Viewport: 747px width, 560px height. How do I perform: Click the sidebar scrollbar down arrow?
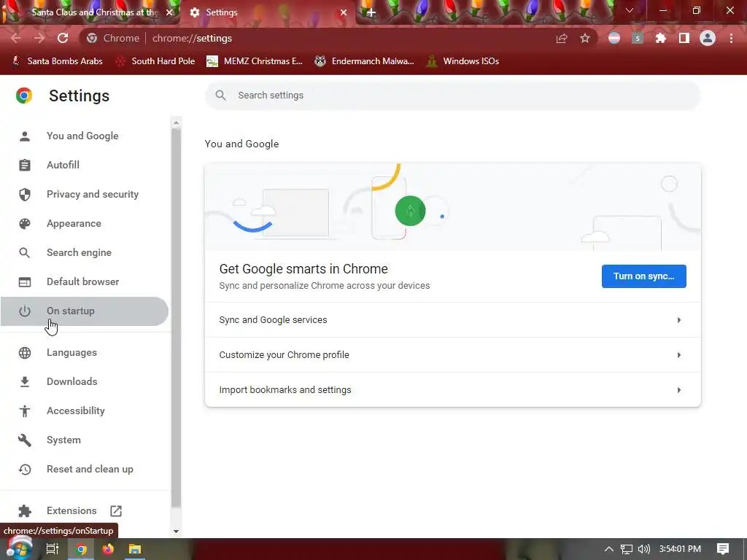(x=177, y=531)
